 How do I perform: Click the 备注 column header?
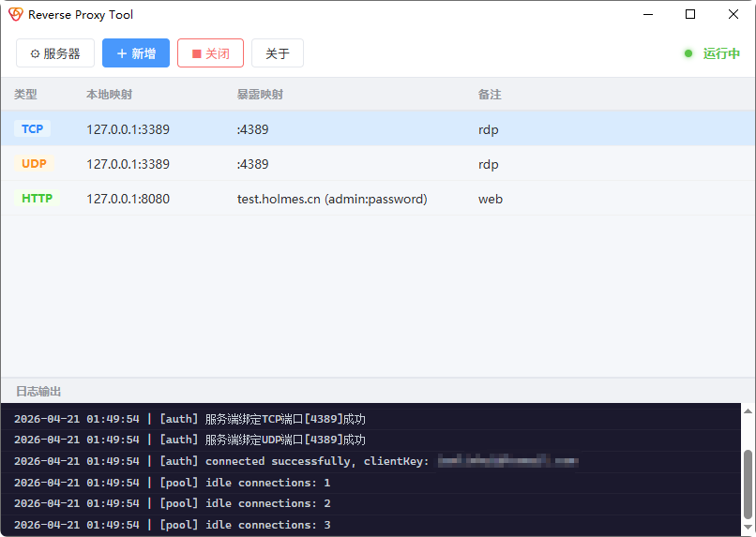pyautogui.click(x=490, y=95)
